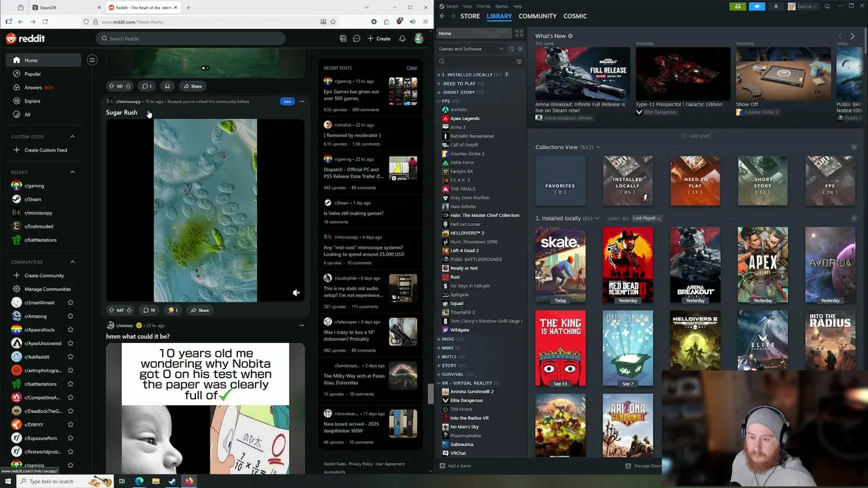Collapse Reddit sidebar with hamburger button
868x488 pixels.
(x=92, y=60)
